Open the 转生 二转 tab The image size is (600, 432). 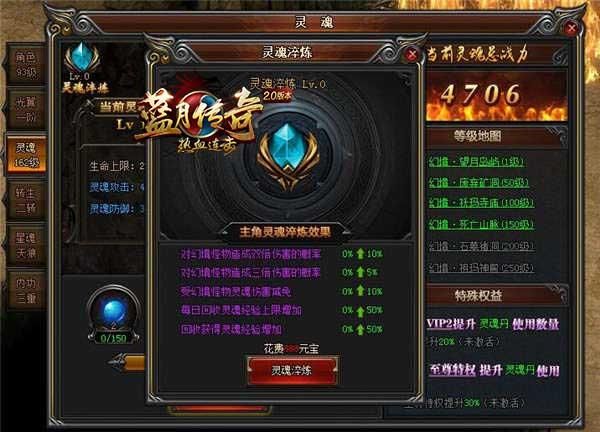click(x=26, y=199)
